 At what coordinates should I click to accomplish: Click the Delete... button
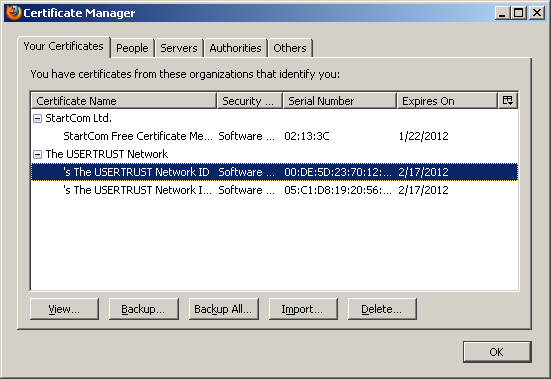pos(382,309)
